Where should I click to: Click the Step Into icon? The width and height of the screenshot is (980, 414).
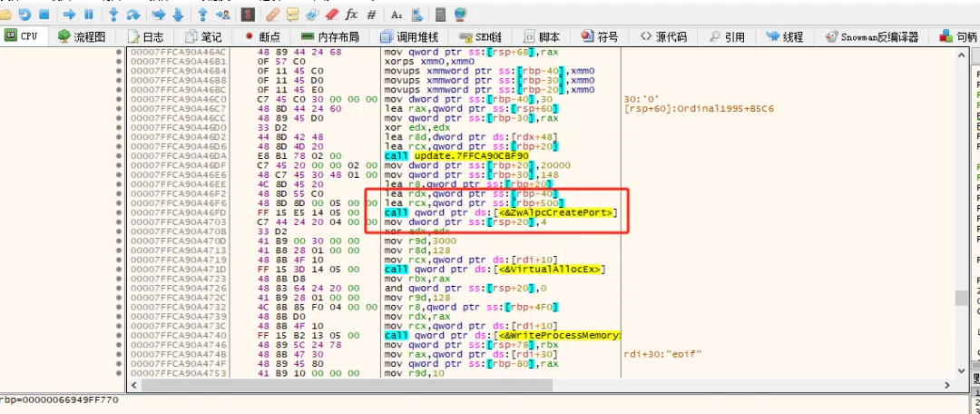[x=113, y=15]
